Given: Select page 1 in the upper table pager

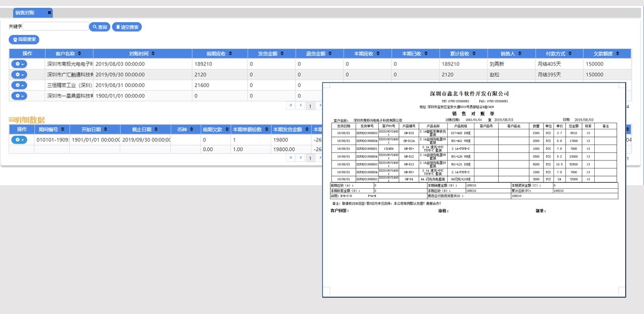Looking at the screenshot, I should [310, 106].
